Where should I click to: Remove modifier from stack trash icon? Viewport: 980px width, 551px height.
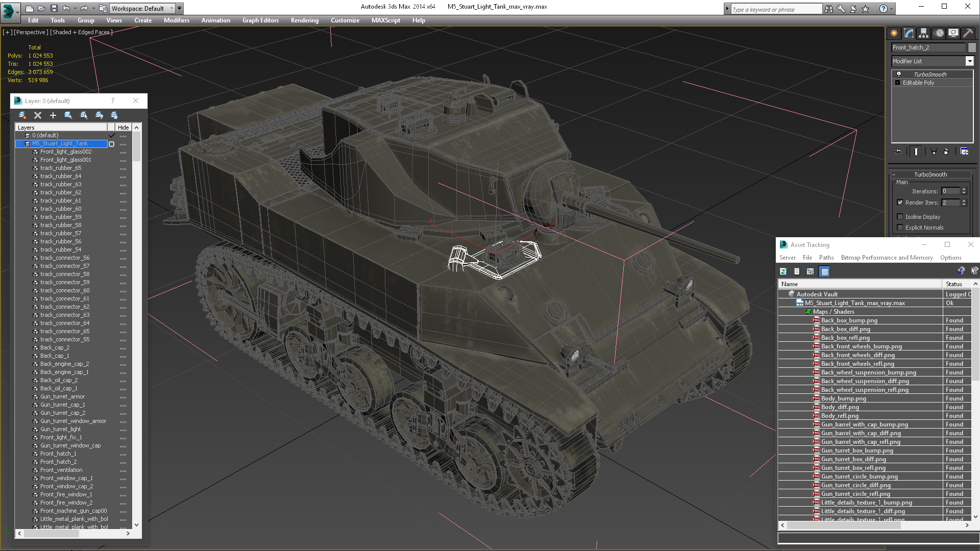(x=946, y=152)
